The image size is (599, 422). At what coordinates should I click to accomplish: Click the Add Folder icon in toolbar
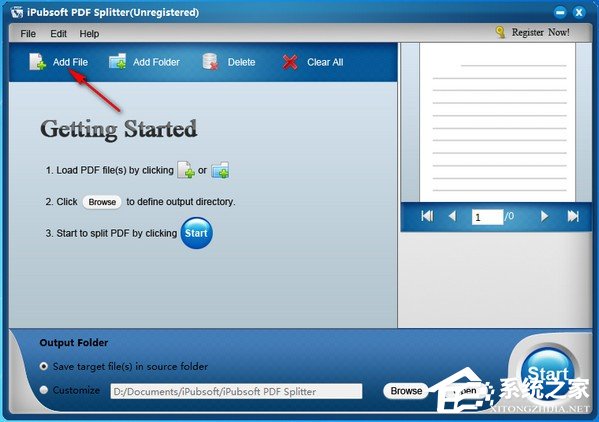coord(118,61)
